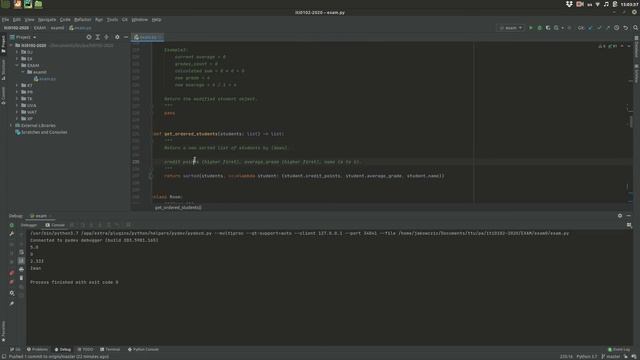Expand the EX folder in project tree
This screenshot has height=360, width=640.
point(17,59)
